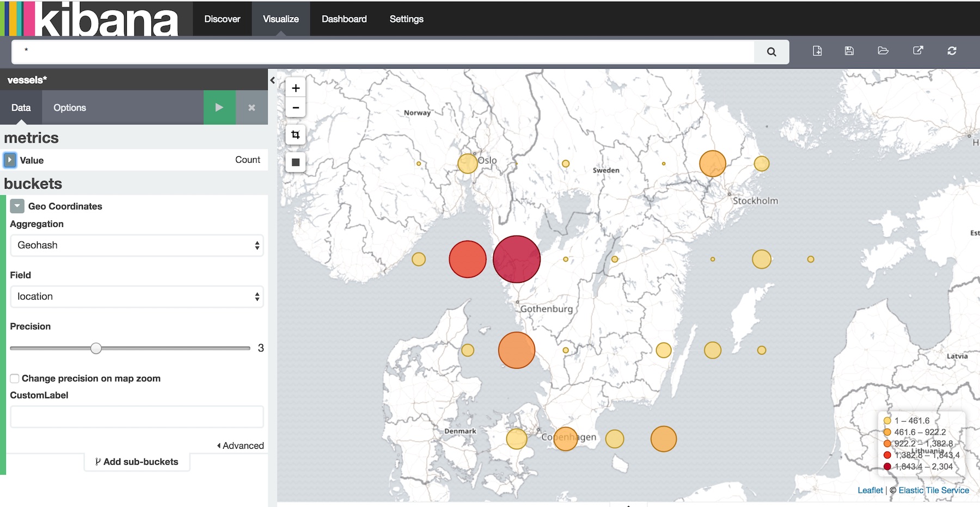Click the 1,843.4 – 2,304 legend swatch

[887, 466]
